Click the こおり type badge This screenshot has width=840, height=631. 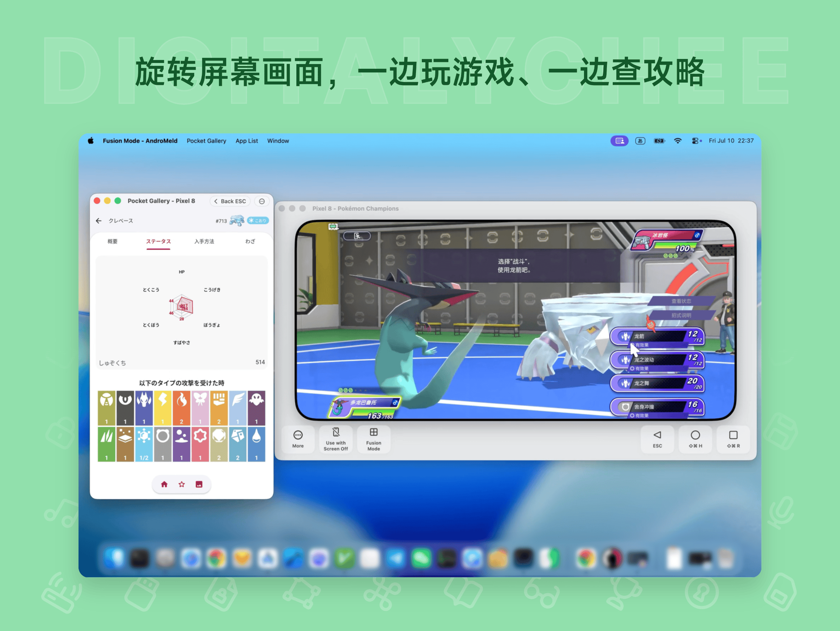click(x=258, y=221)
